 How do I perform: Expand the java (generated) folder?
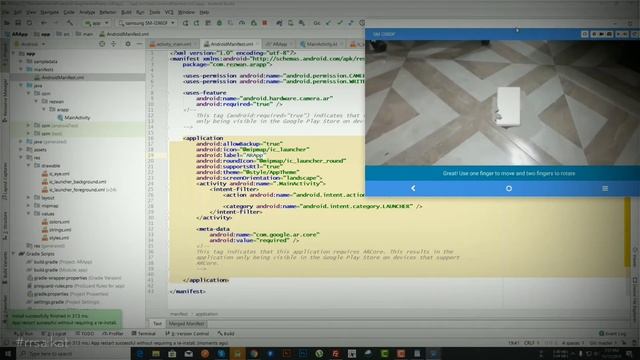[x=21, y=142]
